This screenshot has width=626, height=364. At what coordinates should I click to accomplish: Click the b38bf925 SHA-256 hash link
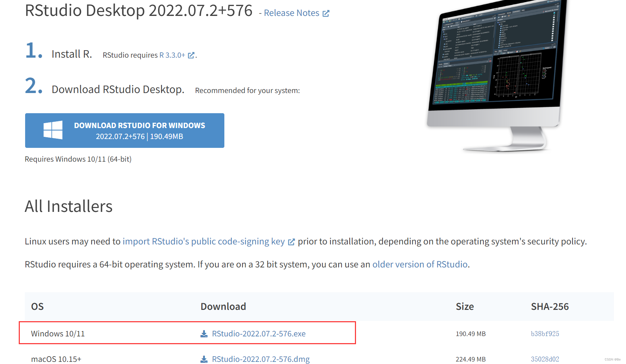[x=545, y=334]
